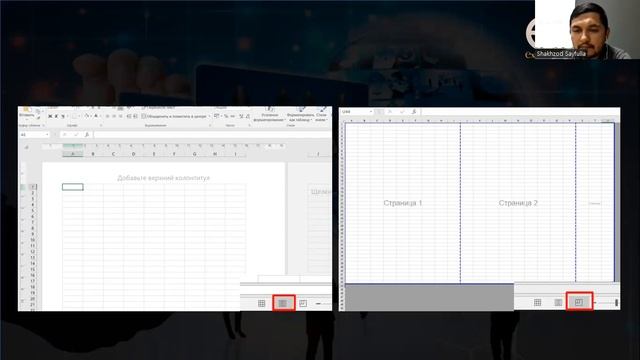Toggle bold (Ж) formatting in left window
The image size is (640, 360).
click(x=50, y=116)
